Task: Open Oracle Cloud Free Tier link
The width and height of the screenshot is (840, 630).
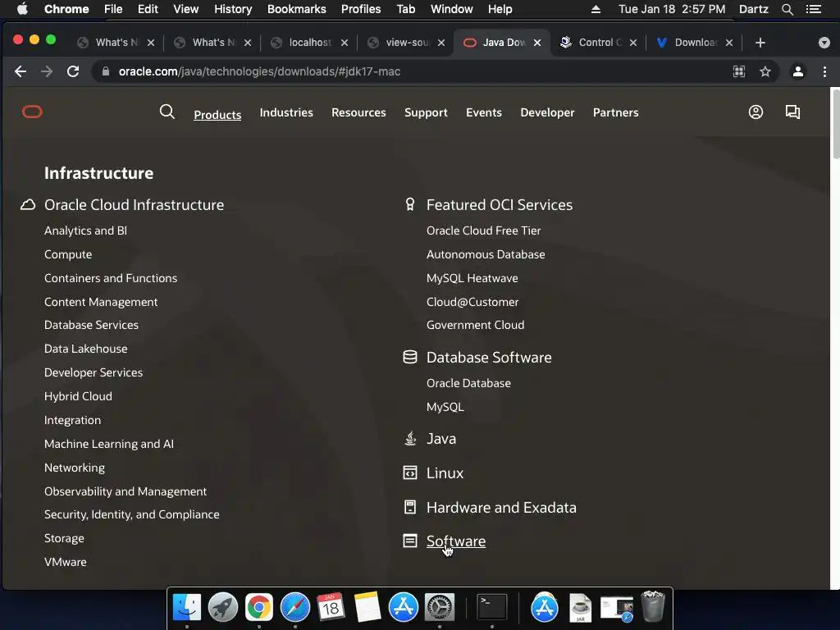Action: 483,231
